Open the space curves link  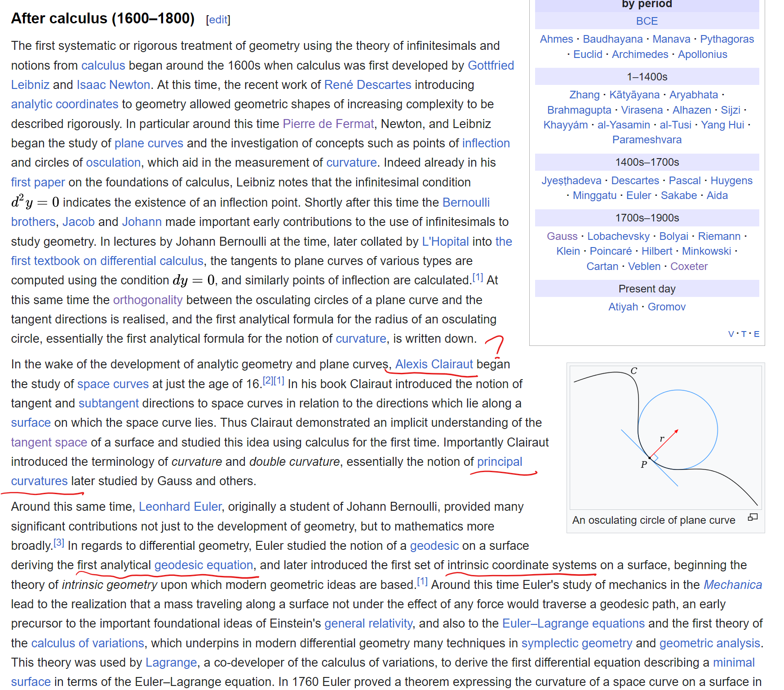point(113,384)
